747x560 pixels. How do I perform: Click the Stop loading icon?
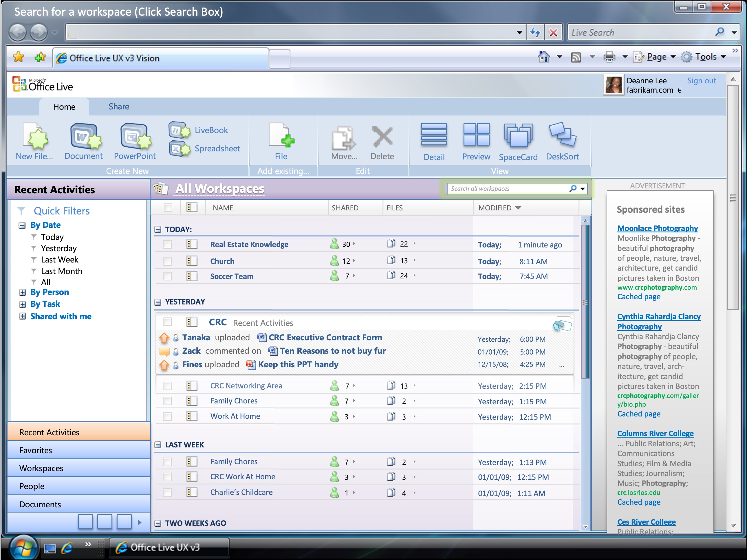click(x=553, y=33)
